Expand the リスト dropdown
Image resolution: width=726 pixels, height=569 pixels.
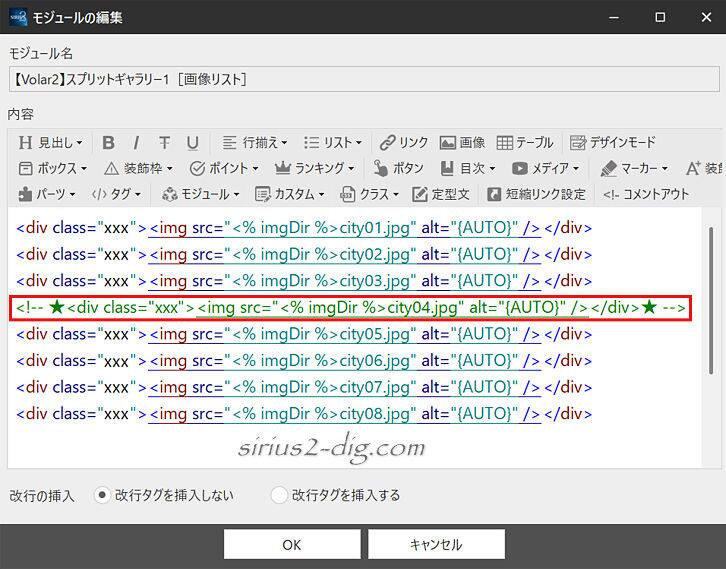pyautogui.click(x=332, y=143)
